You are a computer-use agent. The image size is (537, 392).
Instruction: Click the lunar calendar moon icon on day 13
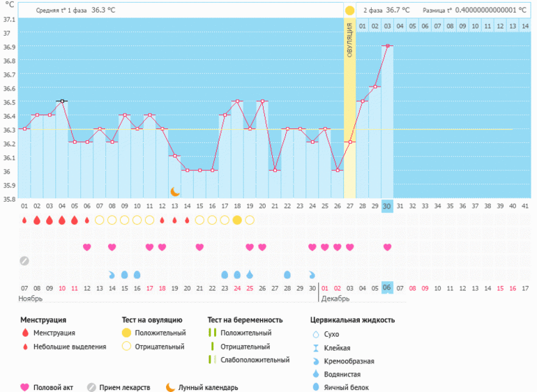[x=175, y=191]
